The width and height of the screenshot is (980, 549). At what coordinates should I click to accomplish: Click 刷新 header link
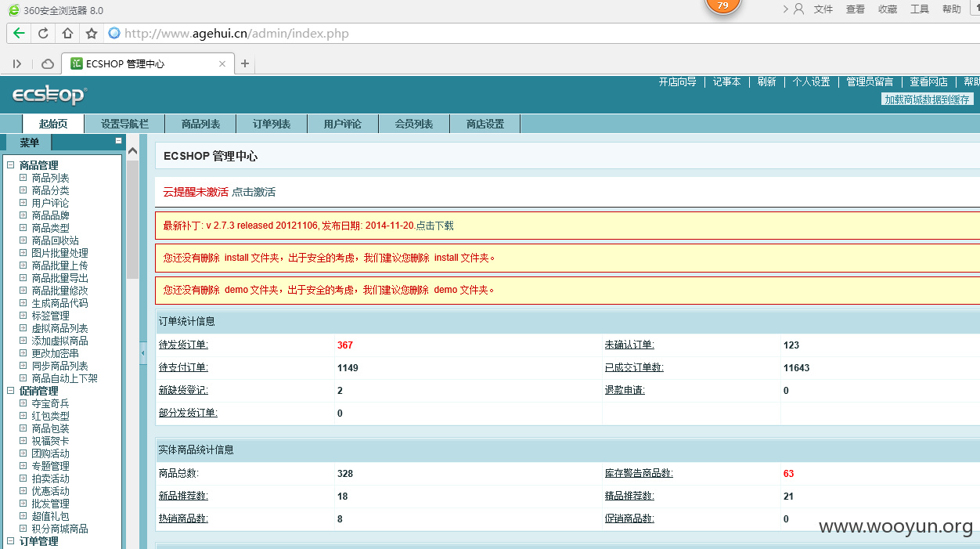pos(767,81)
